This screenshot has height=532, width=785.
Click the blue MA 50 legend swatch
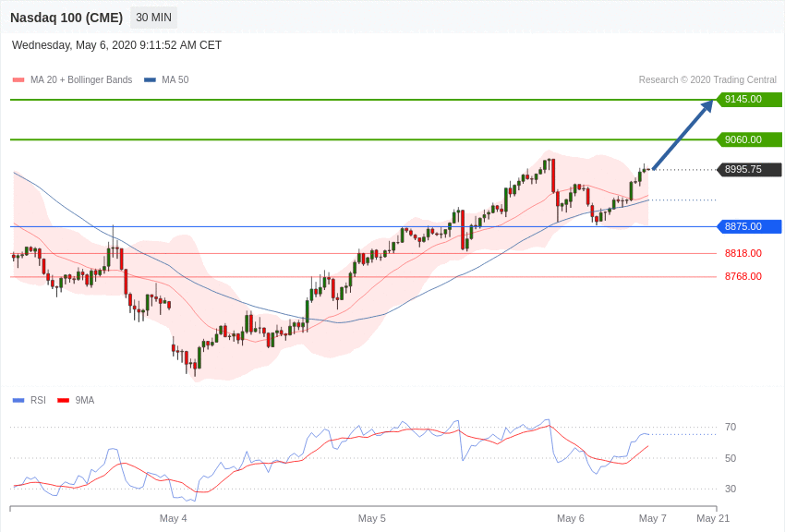150,80
